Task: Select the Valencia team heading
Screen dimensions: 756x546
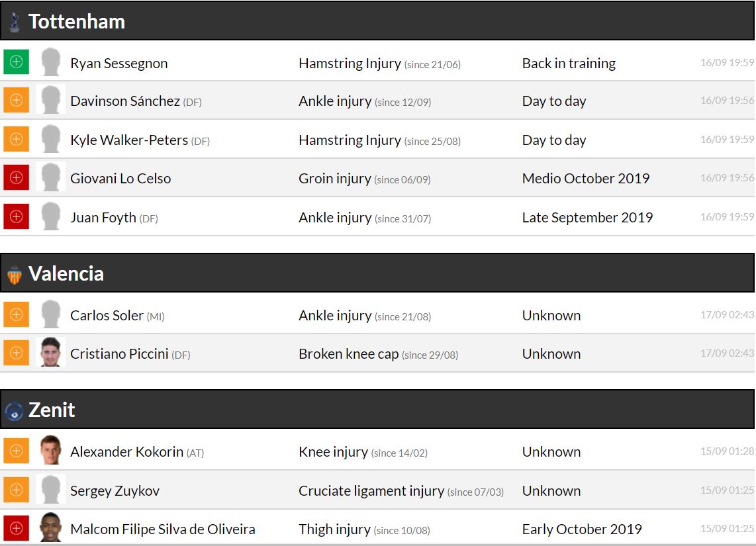Action: (x=66, y=274)
